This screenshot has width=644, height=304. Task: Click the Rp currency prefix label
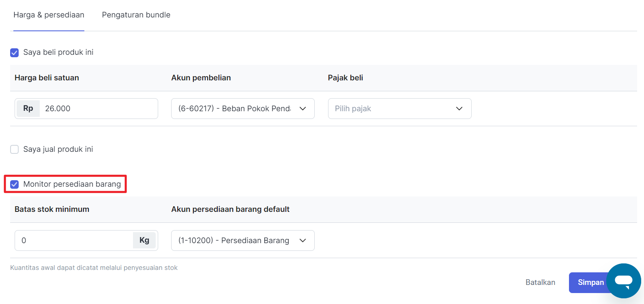(x=28, y=108)
